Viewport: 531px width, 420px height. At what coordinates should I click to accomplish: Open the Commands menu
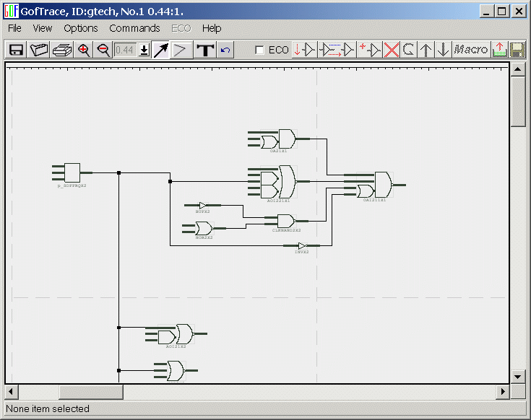tap(134, 28)
